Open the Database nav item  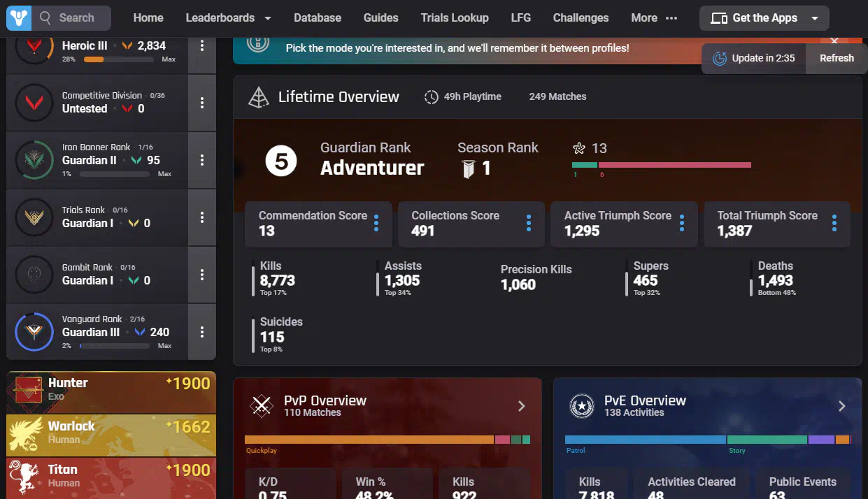[x=318, y=17]
